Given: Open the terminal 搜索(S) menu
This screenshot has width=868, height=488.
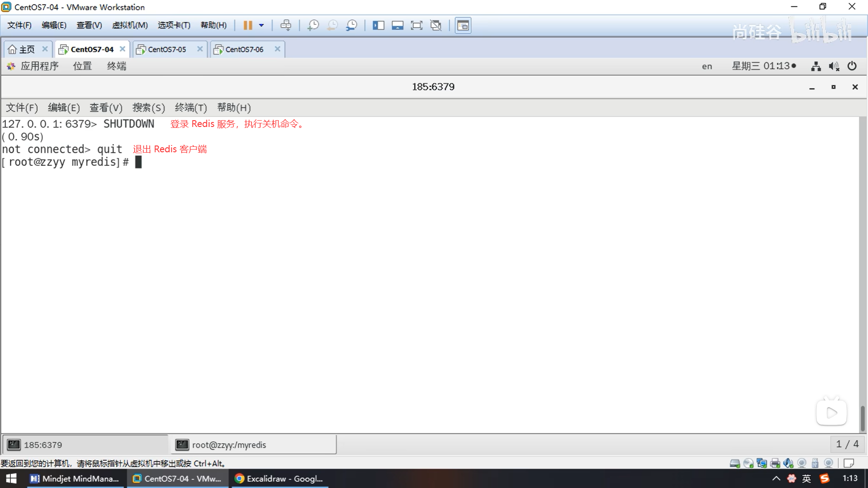Looking at the screenshot, I should click(x=148, y=108).
